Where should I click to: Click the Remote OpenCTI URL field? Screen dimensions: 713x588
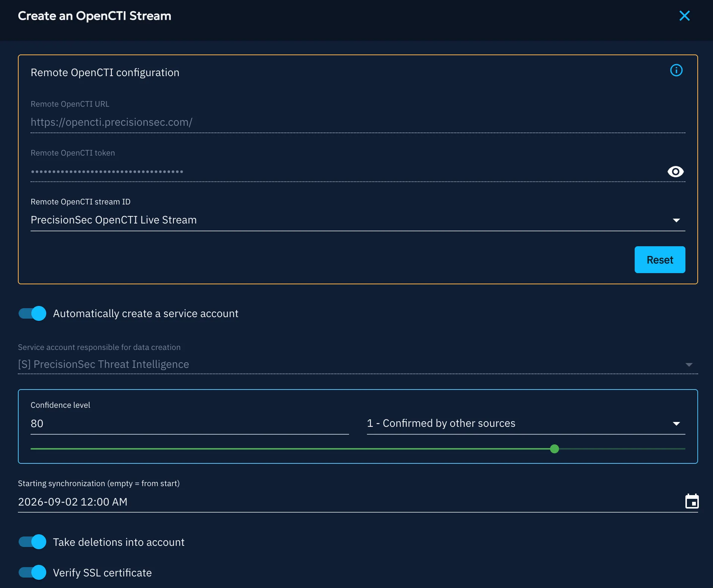click(x=358, y=122)
